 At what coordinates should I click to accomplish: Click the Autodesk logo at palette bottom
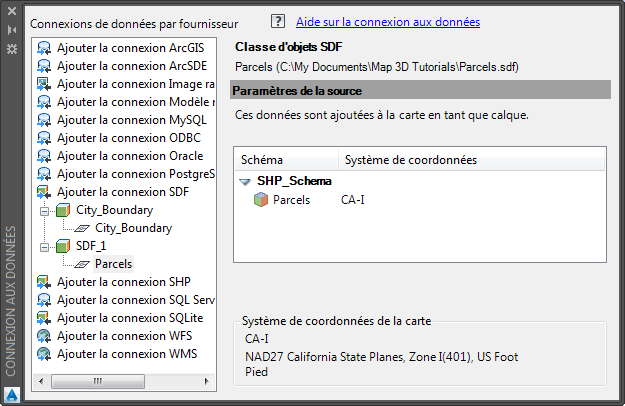click(x=12, y=394)
